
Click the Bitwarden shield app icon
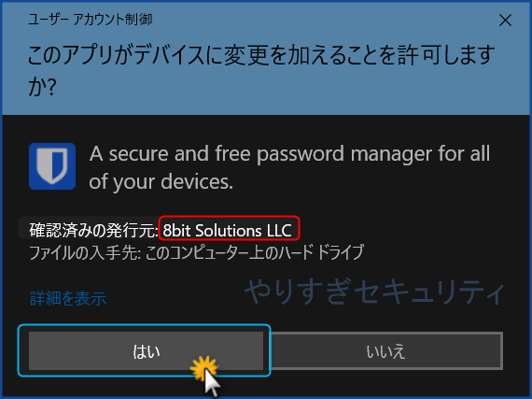tap(52, 166)
